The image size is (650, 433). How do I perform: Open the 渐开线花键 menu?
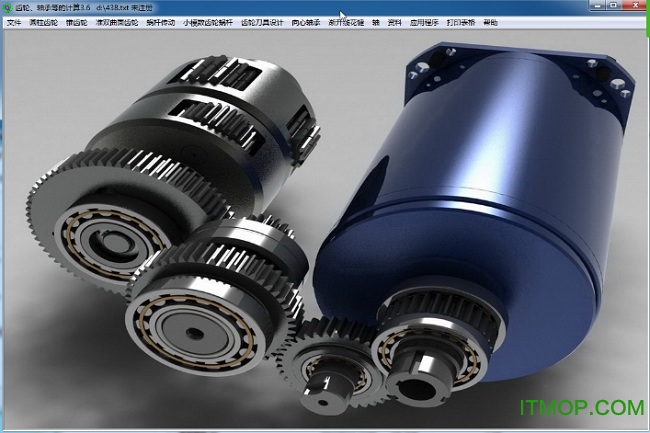[x=347, y=22]
